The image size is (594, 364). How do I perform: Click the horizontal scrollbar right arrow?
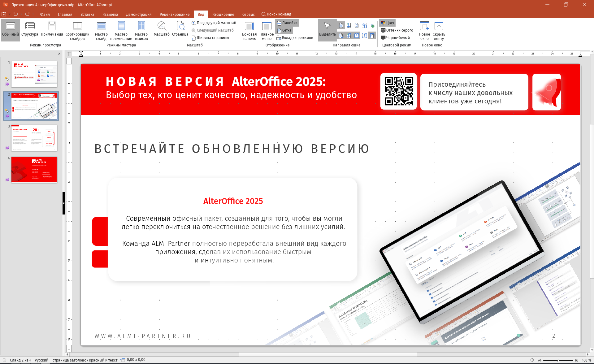[x=587, y=354]
